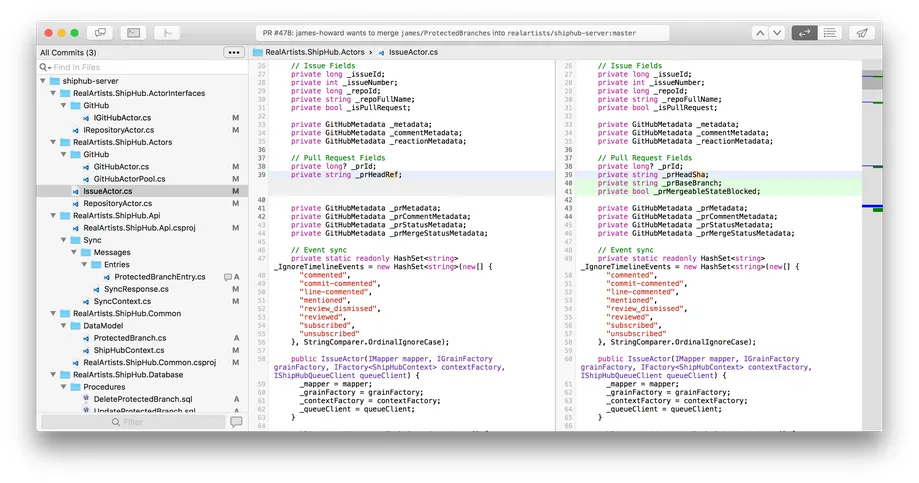
Task: Open GitHubActorPool.cs in file tree
Action: pos(129,179)
